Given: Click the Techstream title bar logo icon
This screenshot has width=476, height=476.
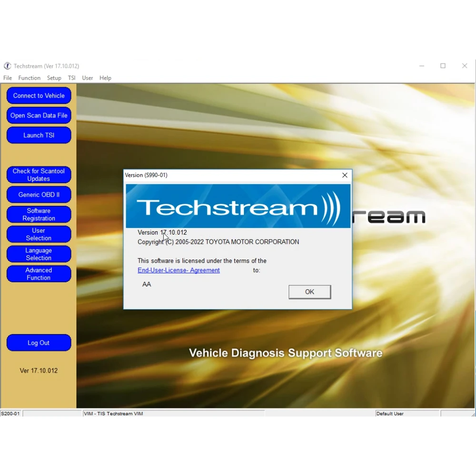Looking at the screenshot, I should (7, 66).
